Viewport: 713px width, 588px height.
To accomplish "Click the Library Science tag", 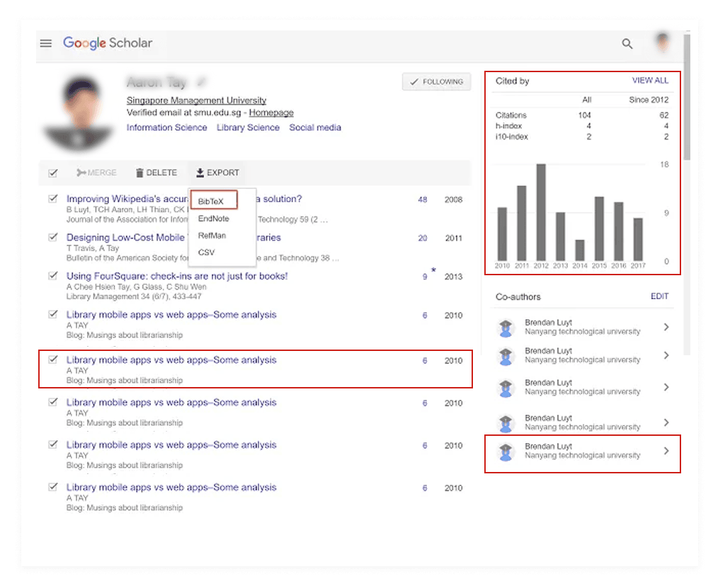I will coord(248,127).
